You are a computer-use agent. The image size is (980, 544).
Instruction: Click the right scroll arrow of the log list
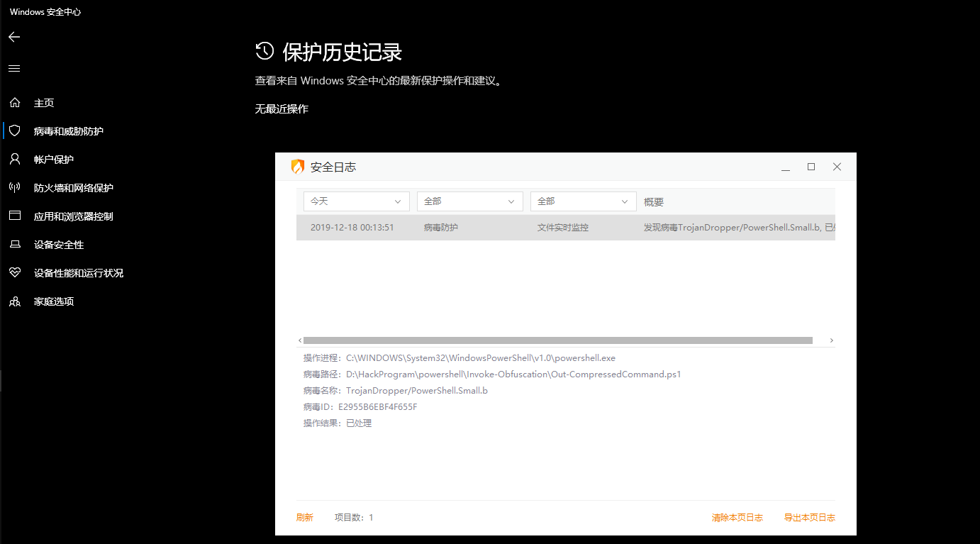coord(832,340)
